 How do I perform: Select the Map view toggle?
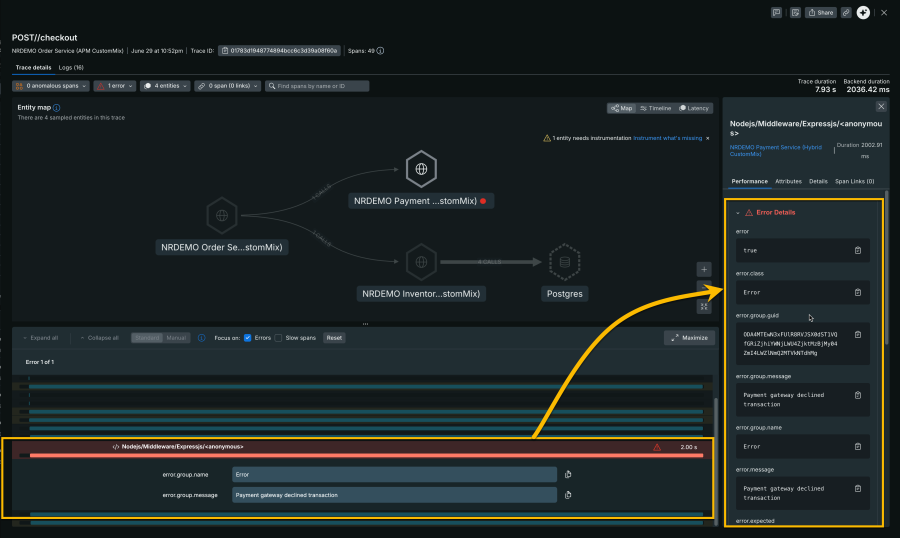(x=621, y=108)
